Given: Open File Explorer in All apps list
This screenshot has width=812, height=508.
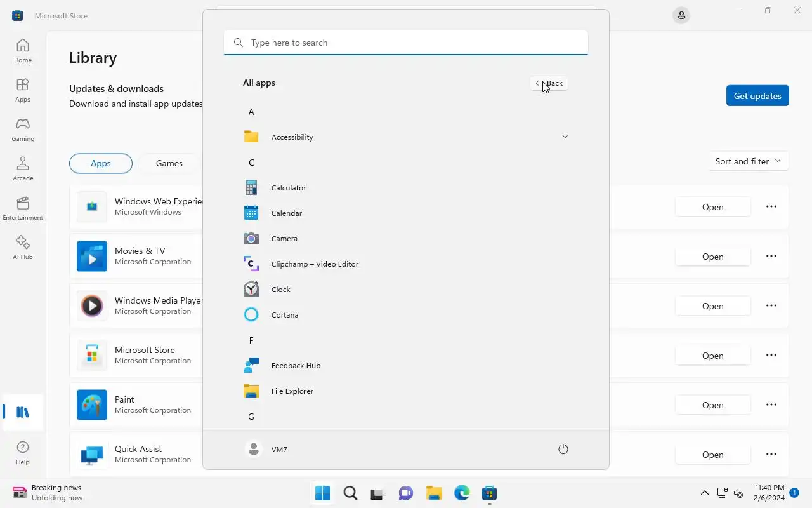Looking at the screenshot, I should pyautogui.click(x=406, y=391).
